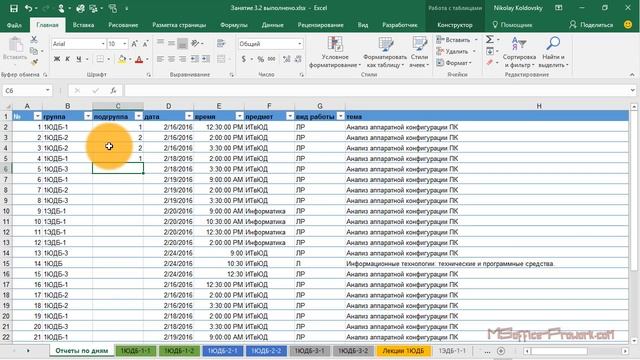Toggle bold Ж formatting

point(57,60)
